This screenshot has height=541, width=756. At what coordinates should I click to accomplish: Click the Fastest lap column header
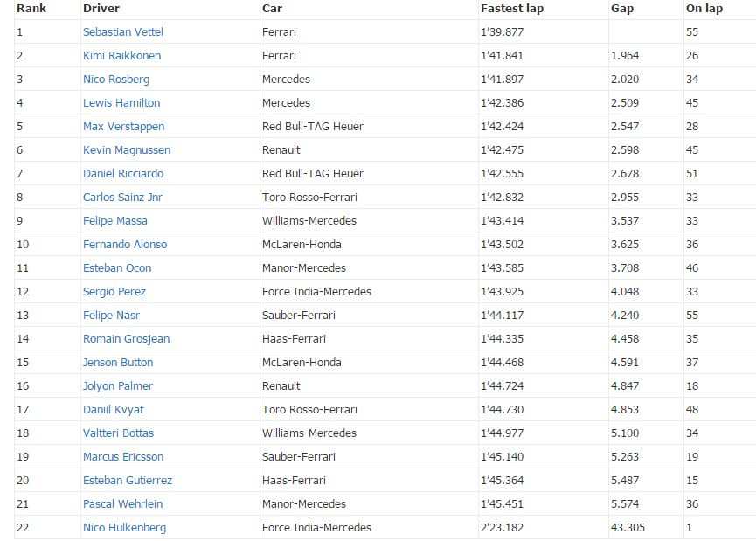coord(512,9)
